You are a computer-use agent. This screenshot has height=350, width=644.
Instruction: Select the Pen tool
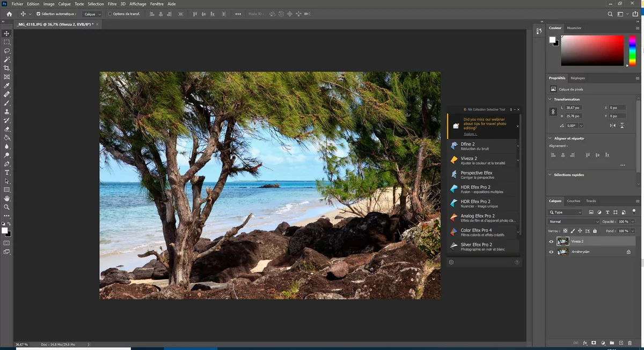pos(7,164)
